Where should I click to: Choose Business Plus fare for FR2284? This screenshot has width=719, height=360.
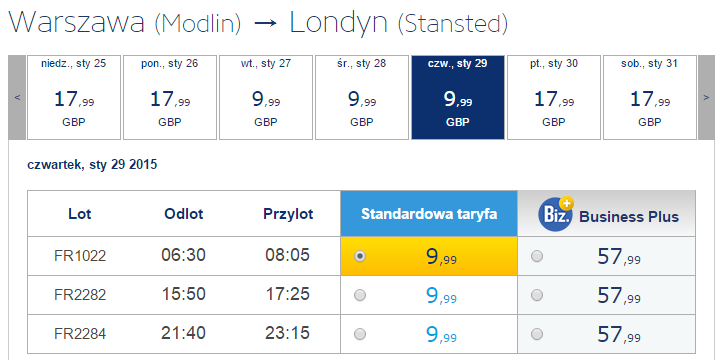click(x=537, y=334)
